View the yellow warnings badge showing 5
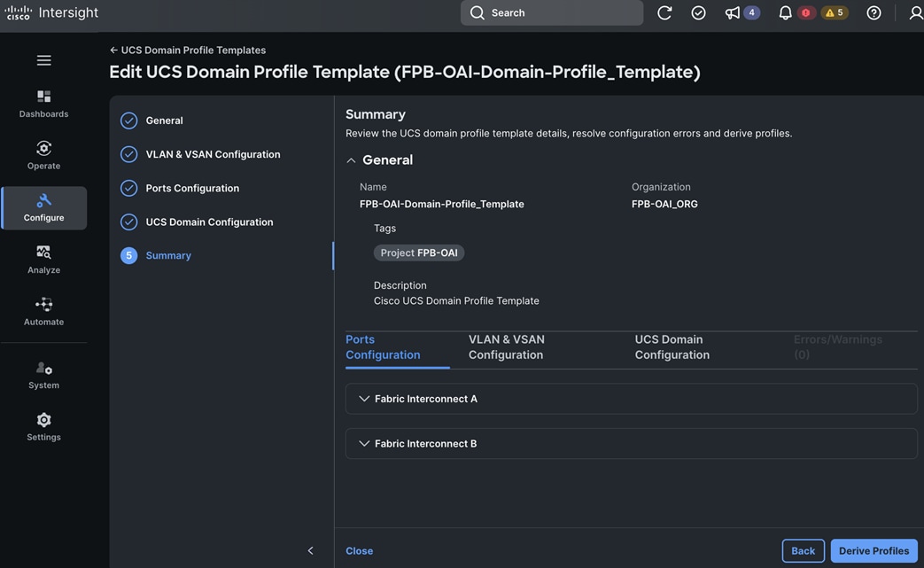 [835, 13]
